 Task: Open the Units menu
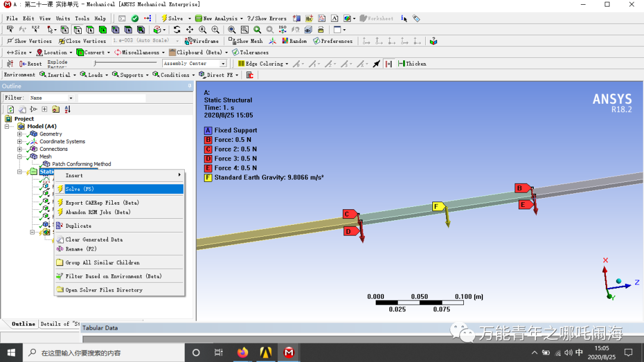[63, 18]
